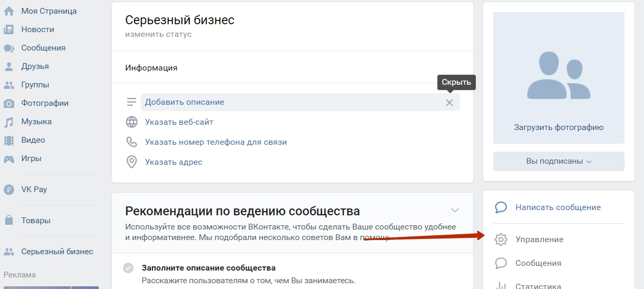
Task: Click the camera icon for Фотографии
Action: 9,103
